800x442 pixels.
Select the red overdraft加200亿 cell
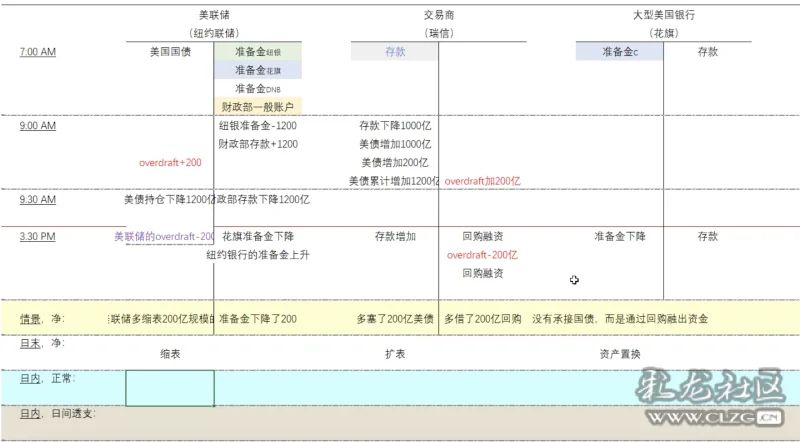click(x=482, y=181)
